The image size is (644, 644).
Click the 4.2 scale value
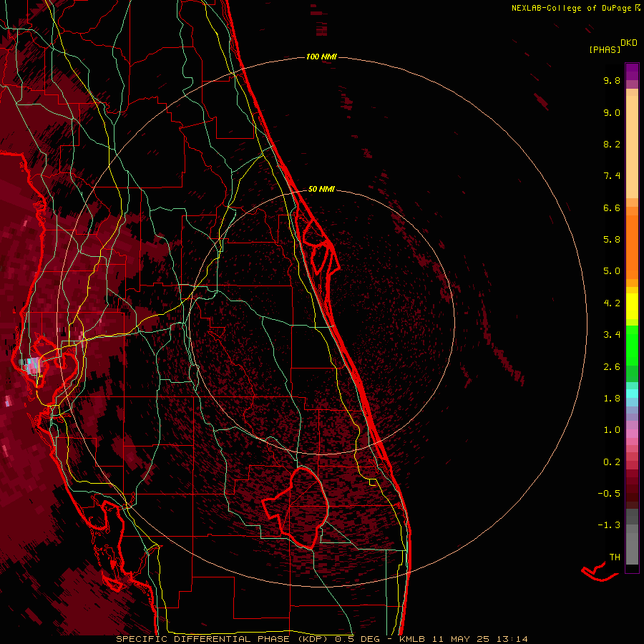point(612,303)
